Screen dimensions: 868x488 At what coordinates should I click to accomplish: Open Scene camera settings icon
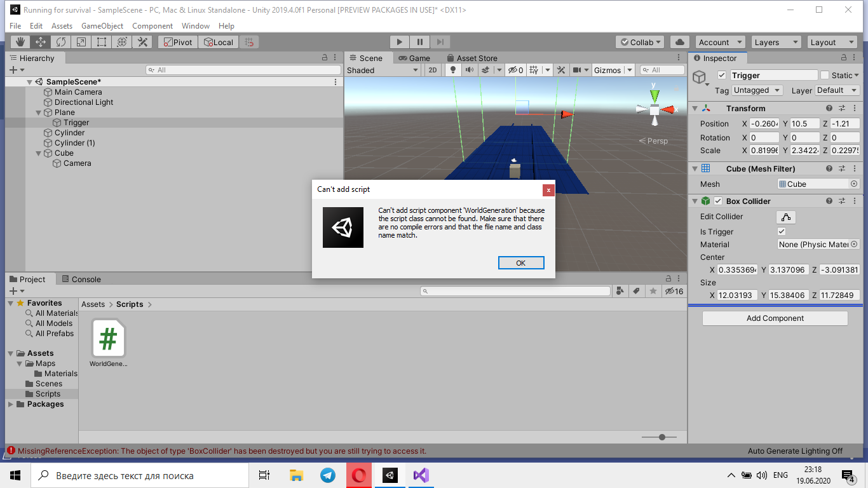tap(576, 70)
